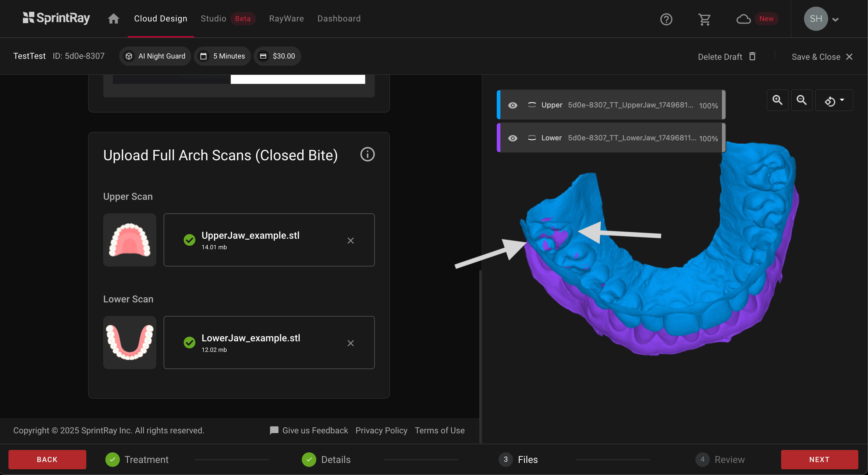The height and width of the screenshot is (475, 868).
Task: Expand the SH account menu
Action: click(835, 19)
